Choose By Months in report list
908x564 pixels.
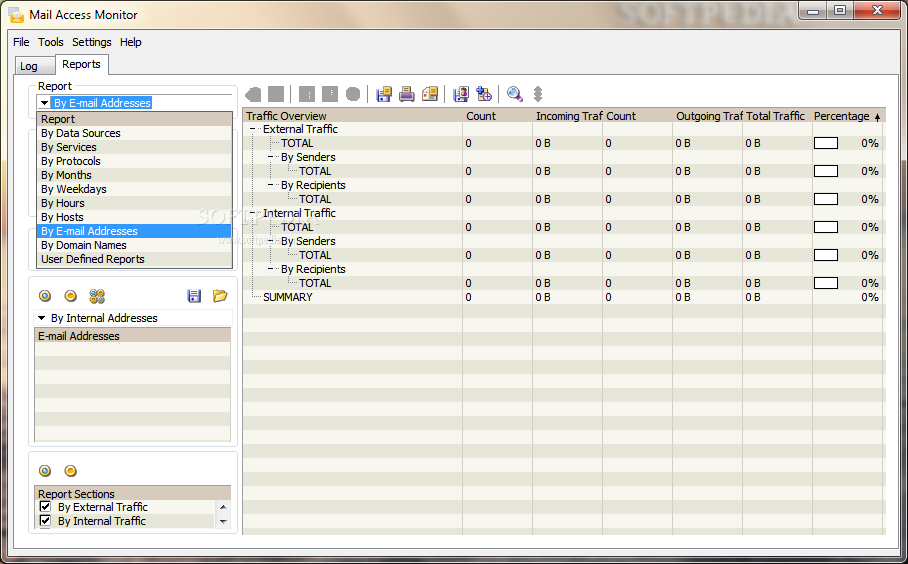tap(134, 175)
